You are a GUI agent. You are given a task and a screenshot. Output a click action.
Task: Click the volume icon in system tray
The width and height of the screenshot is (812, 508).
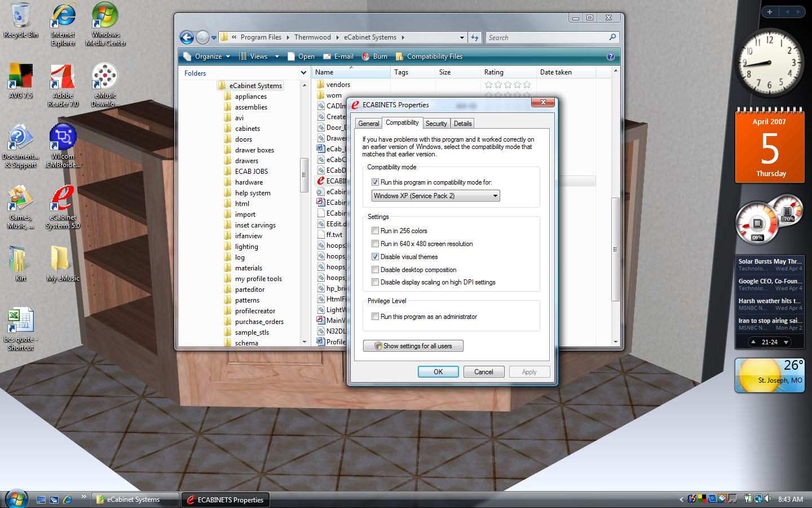[767, 499]
